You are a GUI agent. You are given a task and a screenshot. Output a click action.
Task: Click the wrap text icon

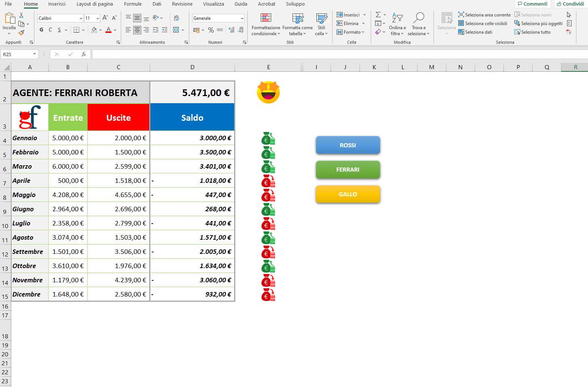click(177, 18)
